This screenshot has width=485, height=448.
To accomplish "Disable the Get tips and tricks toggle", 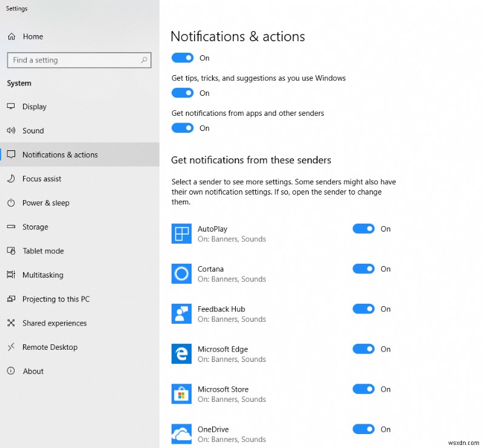I will (182, 93).
